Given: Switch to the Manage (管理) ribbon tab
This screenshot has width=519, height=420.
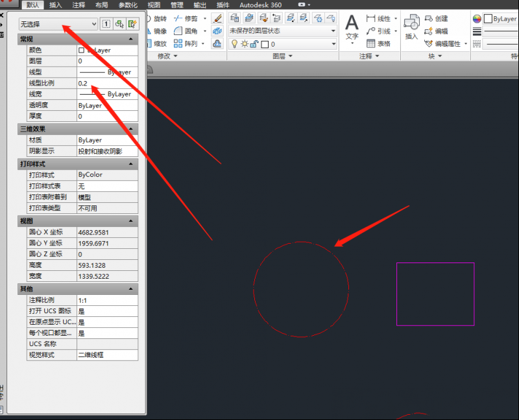Looking at the screenshot, I should (176, 5).
